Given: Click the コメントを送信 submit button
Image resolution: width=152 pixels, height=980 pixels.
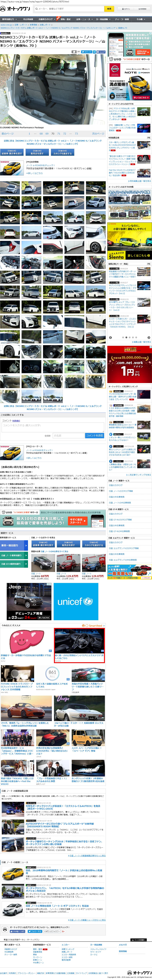Looking at the screenshot, I should pyautogui.click(x=94, y=436).
